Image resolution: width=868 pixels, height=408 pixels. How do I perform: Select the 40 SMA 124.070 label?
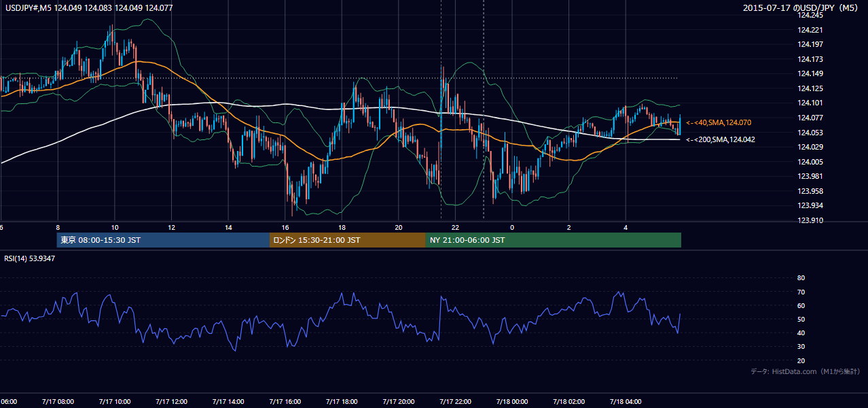(719, 122)
